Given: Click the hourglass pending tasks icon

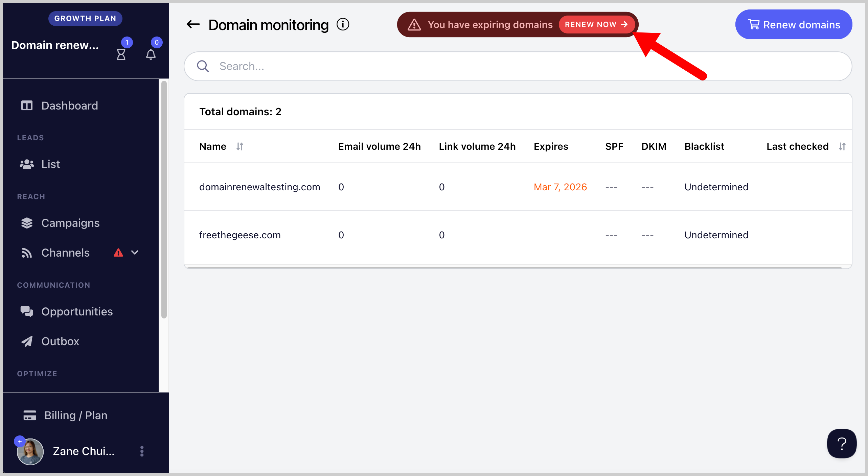Looking at the screenshot, I should (121, 54).
